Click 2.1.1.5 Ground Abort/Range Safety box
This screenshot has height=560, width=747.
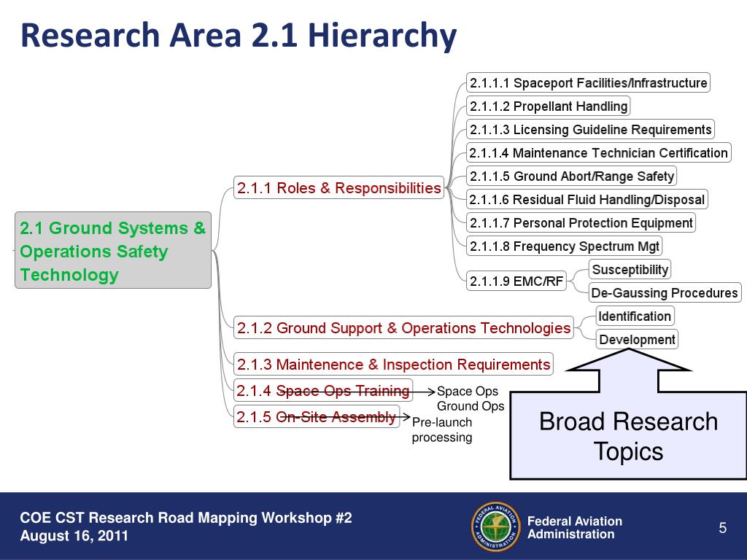571,176
